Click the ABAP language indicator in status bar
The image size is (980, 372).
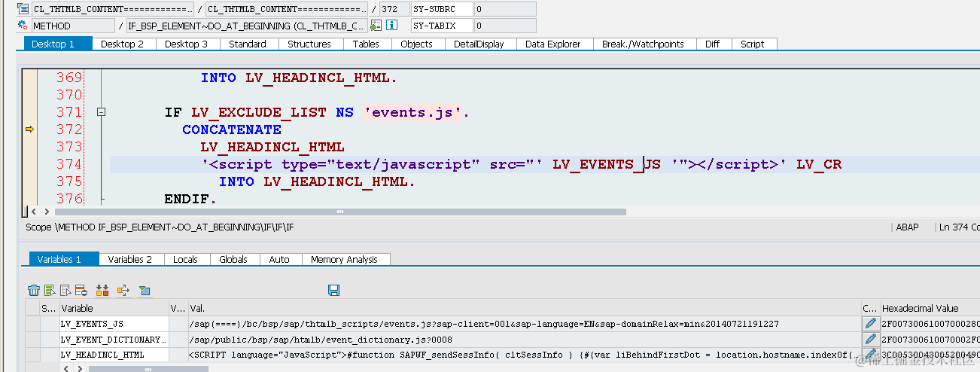pos(907,227)
